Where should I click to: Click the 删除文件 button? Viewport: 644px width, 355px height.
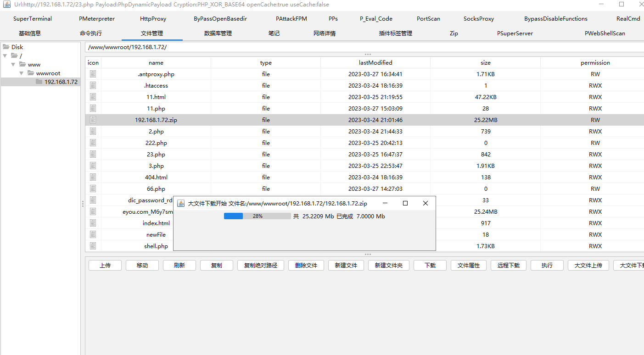tap(306, 266)
